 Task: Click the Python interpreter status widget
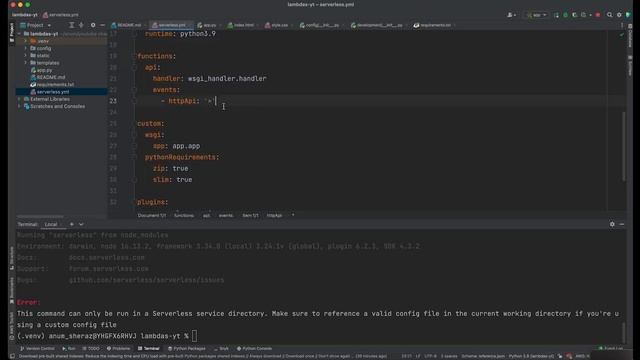click(531, 356)
